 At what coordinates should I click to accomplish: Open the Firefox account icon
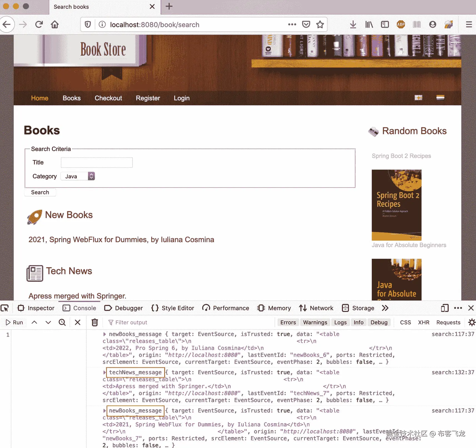433,24
